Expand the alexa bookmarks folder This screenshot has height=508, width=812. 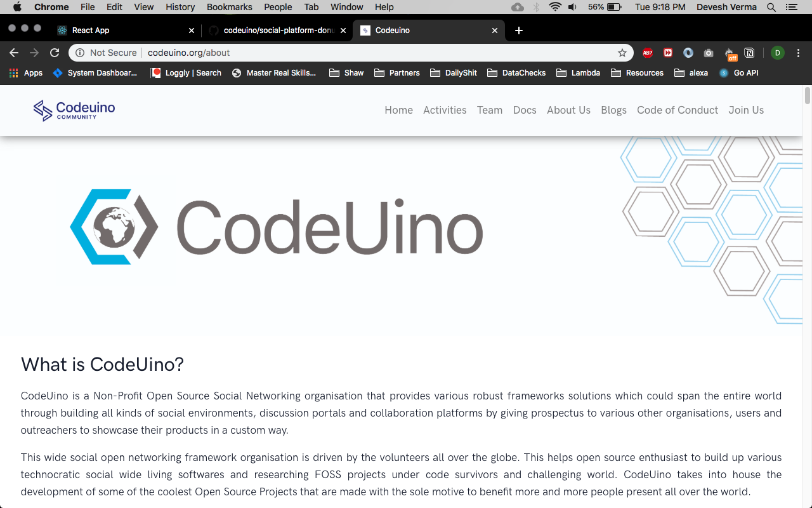pyautogui.click(x=691, y=73)
